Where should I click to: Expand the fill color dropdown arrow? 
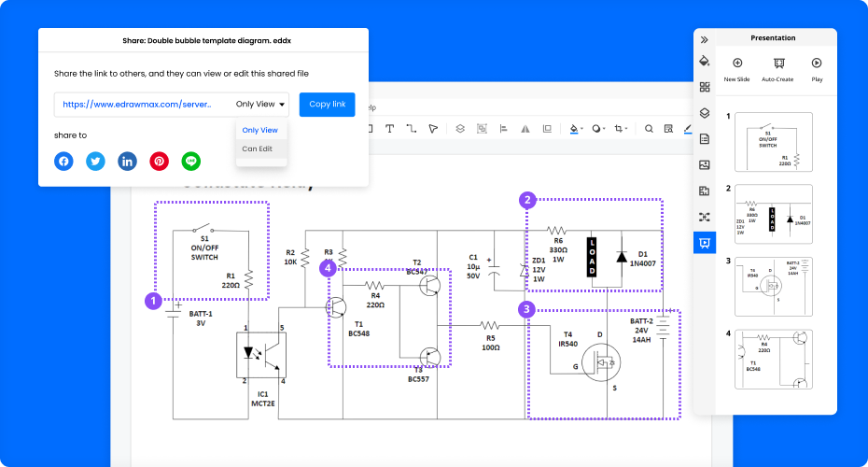coord(582,130)
